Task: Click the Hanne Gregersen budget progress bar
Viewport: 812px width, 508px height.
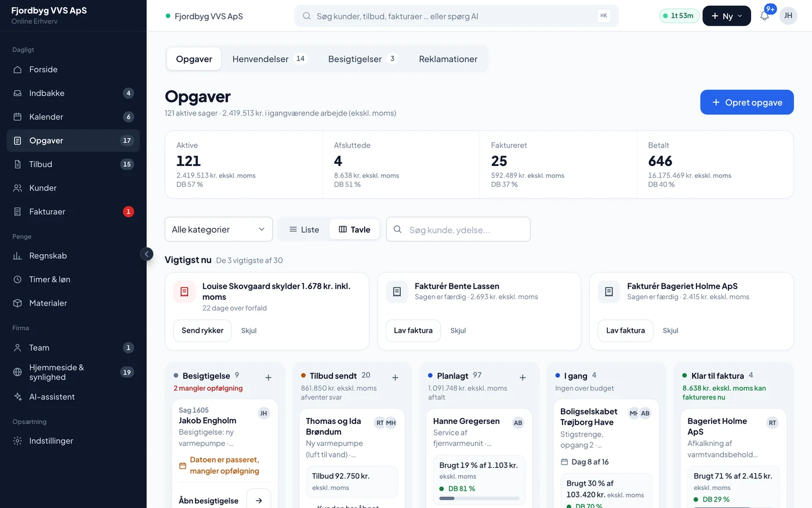Action: click(x=479, y=498)
